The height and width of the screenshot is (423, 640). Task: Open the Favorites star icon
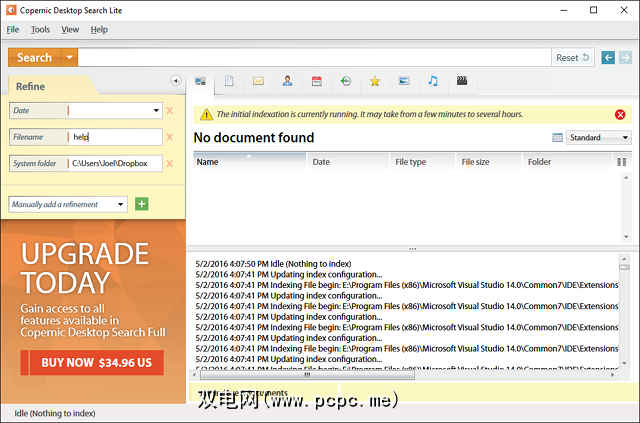[375, 81]
